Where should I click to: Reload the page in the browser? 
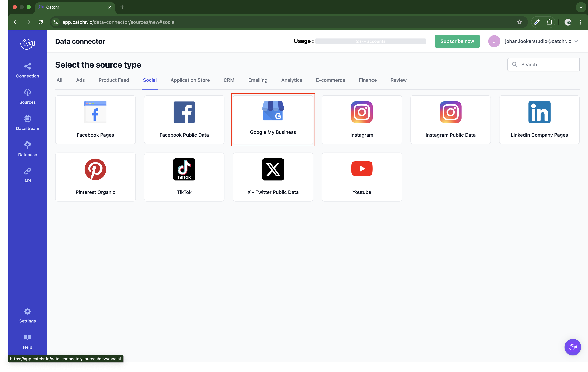tap(41, 22)
